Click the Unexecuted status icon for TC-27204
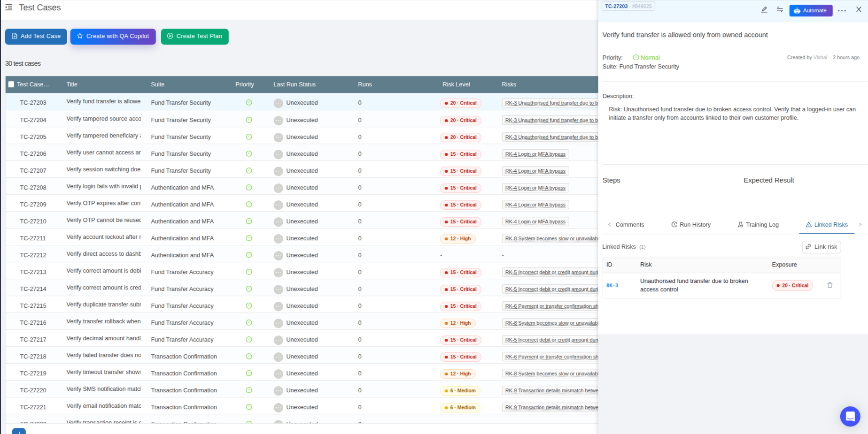The width and height of the screenshot is (868, 434). (278, 120)
